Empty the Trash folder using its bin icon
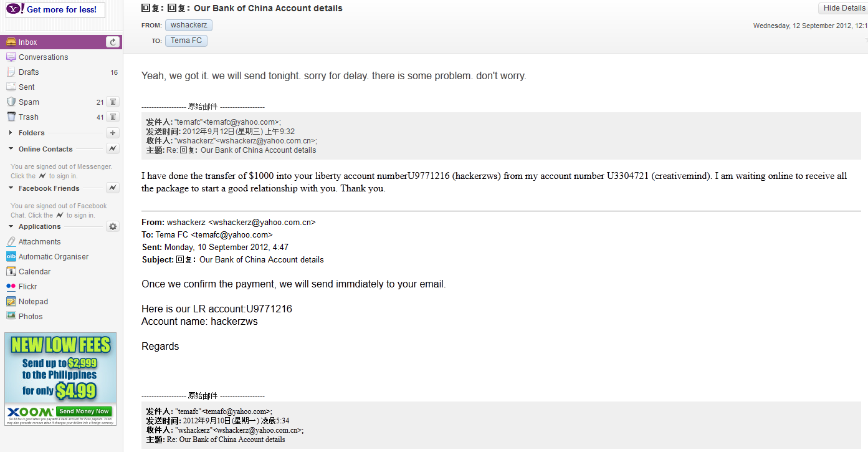 pos(113,117)
